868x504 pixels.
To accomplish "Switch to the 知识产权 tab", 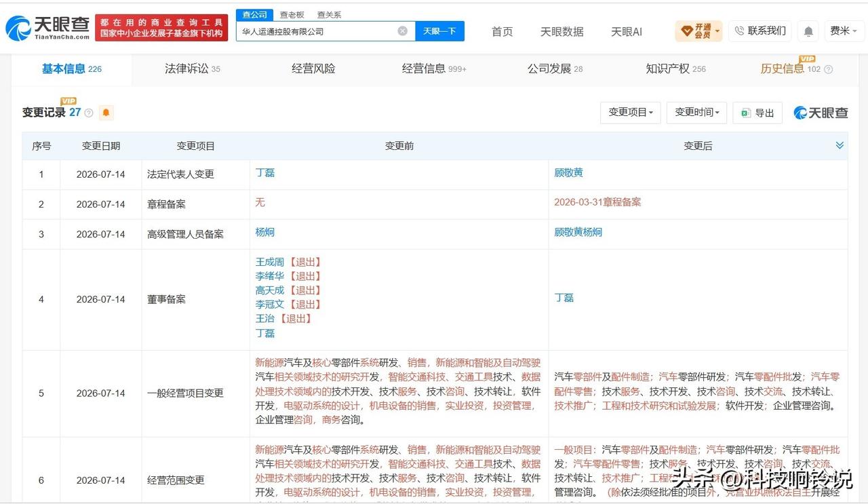I will coord(675,69).
